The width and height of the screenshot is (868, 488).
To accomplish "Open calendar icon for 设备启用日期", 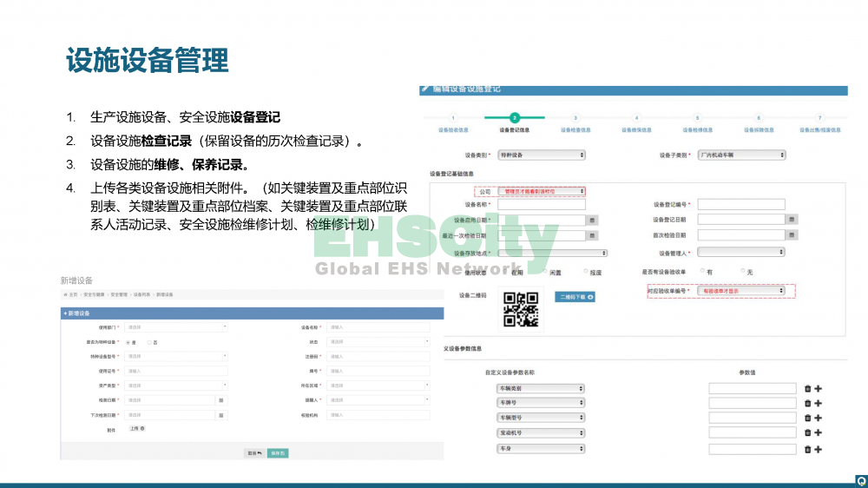I will (x=592, y=221).
